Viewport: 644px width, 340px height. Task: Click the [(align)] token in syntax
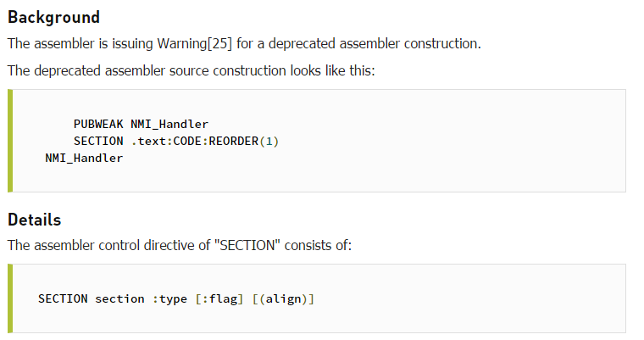pos(283,299)
